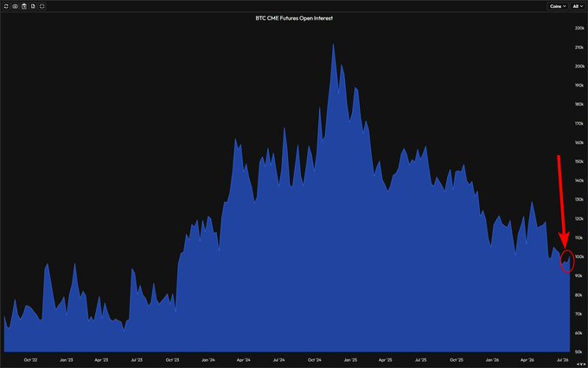Viewport: 588px width, 368px height.
Task: Click the Oct '24 x-axis label
Action: click(x=314, y=359)
